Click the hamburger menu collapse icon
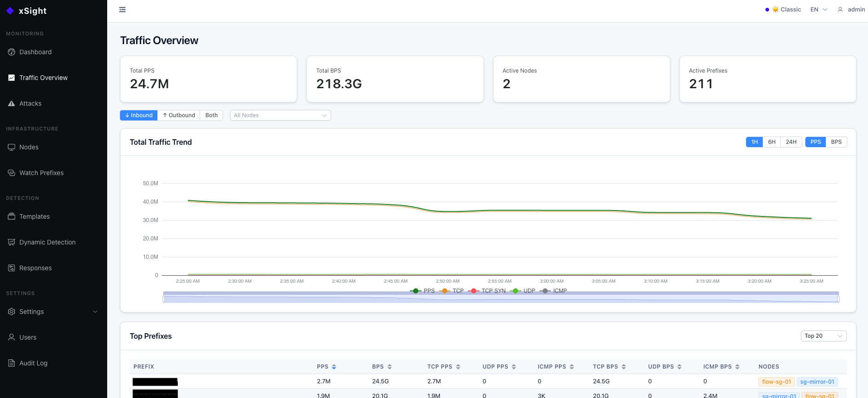The width and height of the screenshot is (868, 398). (122, 10)
